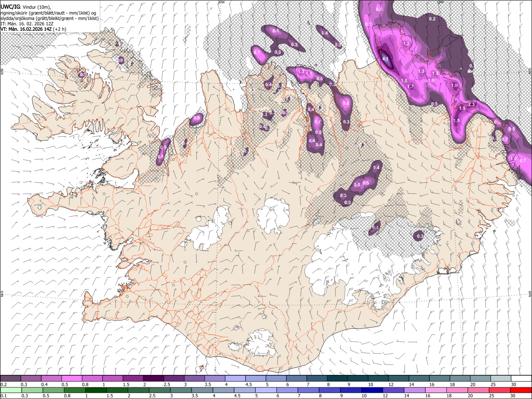Pick upper legend dark teal swatch labelled 8
532x399 pixels.
pyautogui.click(x=337, y=379)
